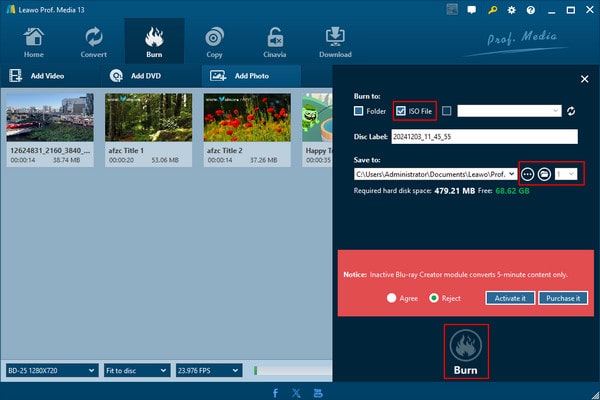Switch to the Add Photo tab
This screenshot has height=400, width=600.
click(x=250, y=75)
